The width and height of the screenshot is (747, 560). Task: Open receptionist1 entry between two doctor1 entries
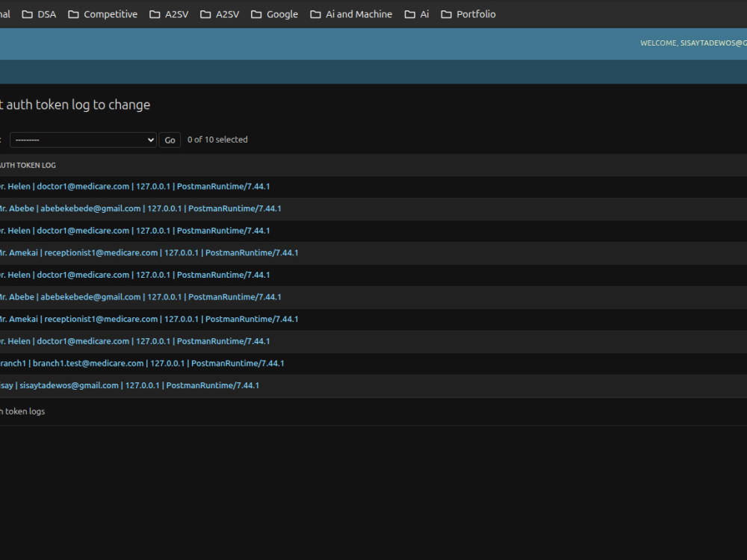[x=149, y=253]
